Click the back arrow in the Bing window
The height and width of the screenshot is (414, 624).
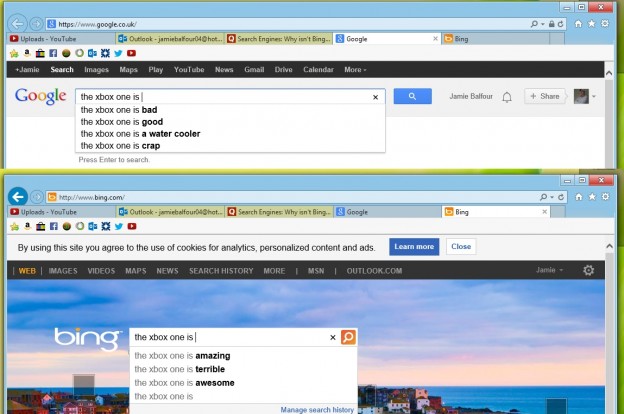click(17, 197)
